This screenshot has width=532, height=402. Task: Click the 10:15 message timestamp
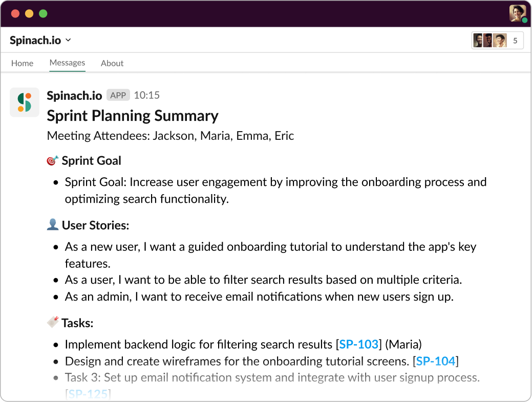(146, 95)
